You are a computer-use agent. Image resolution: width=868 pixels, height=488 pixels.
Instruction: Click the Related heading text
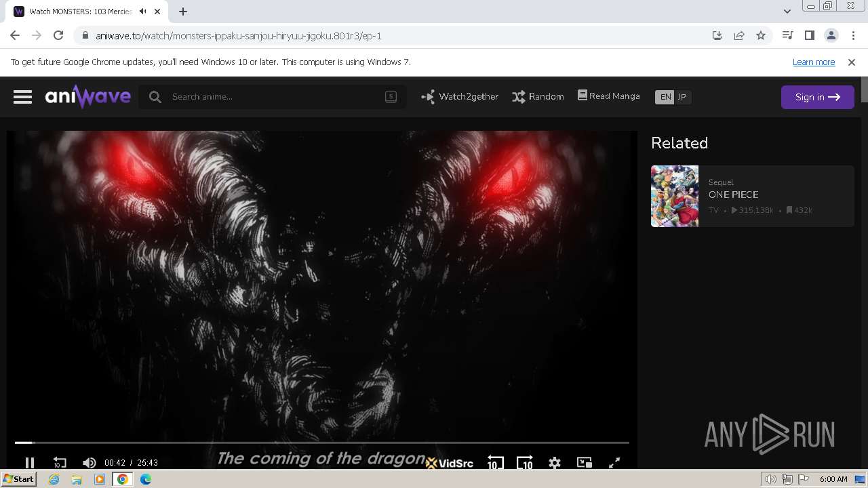pos(679,143)
